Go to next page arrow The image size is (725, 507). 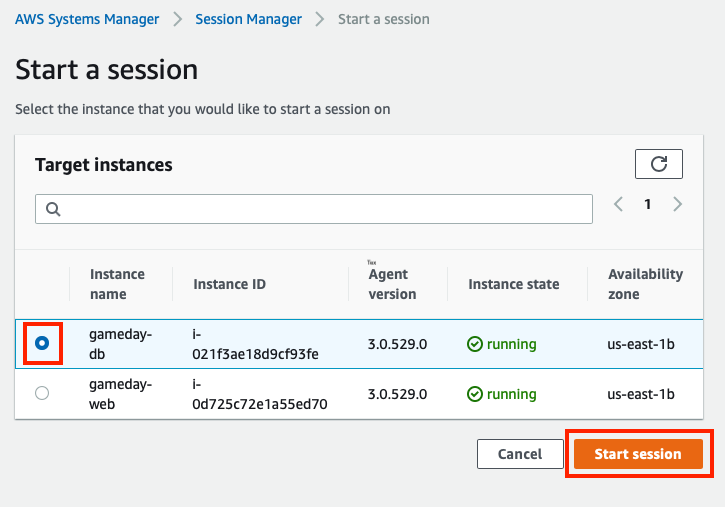click(x=677, y=204)
